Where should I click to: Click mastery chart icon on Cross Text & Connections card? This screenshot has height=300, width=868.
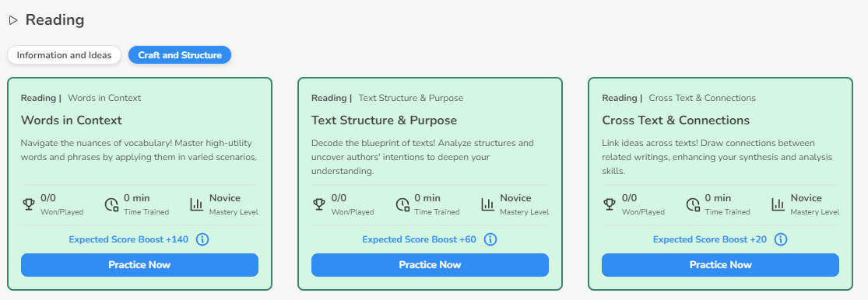coord(778,204)
